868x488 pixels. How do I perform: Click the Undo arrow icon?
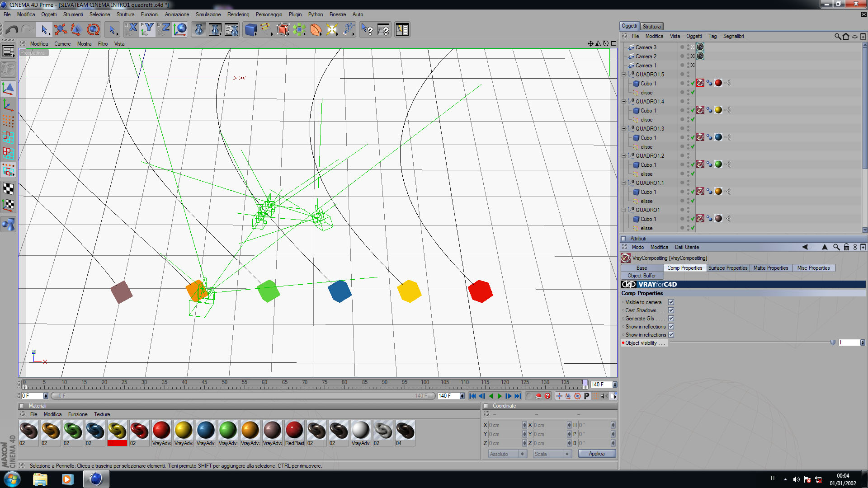pyautogui.click(x=12, y=30)
